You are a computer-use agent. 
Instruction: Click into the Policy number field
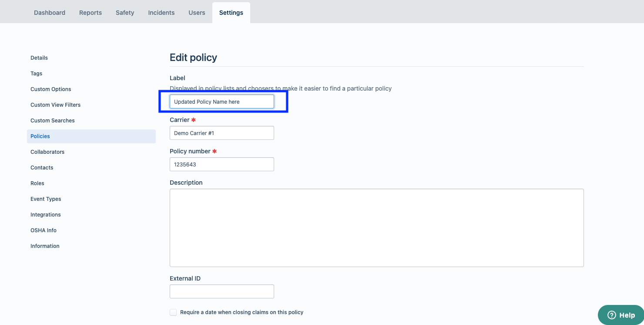pos(222,164)
